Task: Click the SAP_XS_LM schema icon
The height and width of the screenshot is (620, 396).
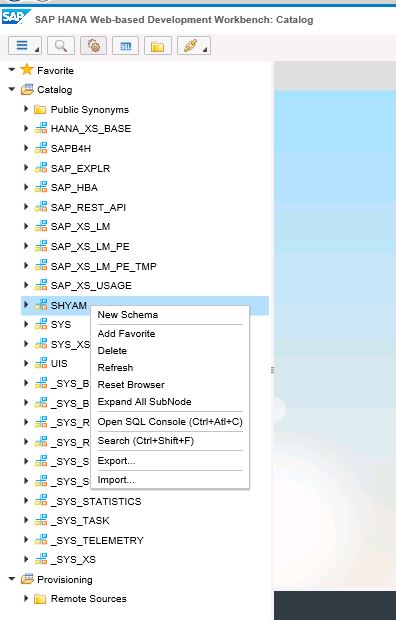Action: (41, 226)
